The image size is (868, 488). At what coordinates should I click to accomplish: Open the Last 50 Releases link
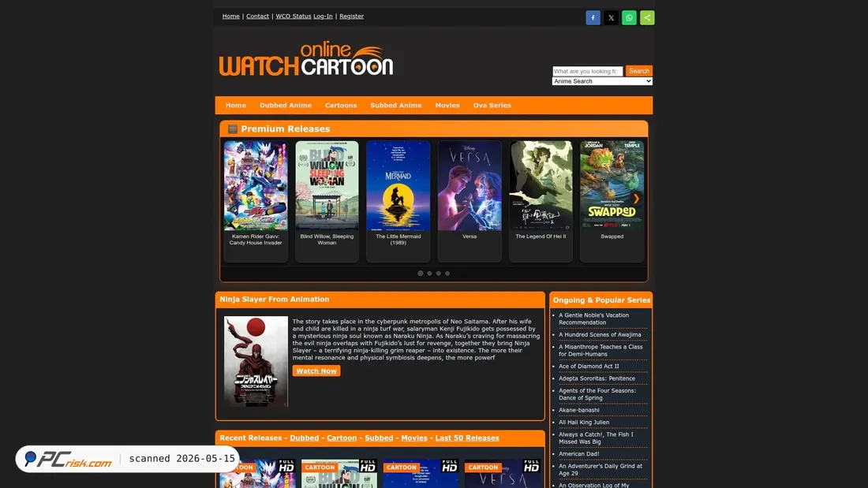tap(467, 438)
